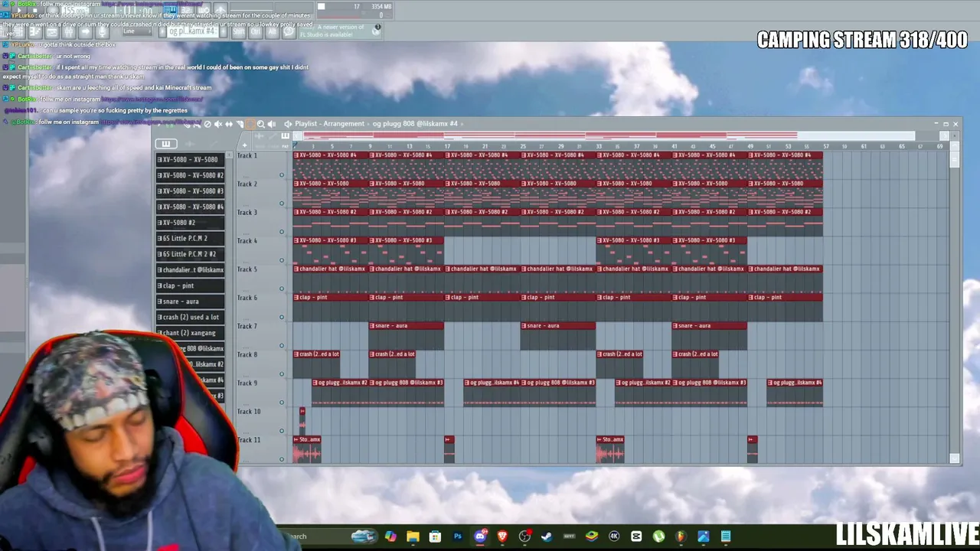Click the plus button after pattern name

point(225,31)
